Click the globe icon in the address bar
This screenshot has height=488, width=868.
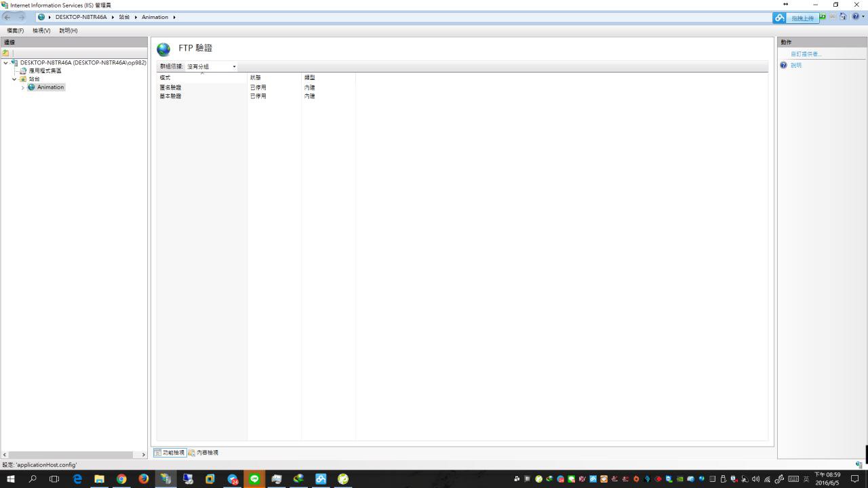click(42, 17)
